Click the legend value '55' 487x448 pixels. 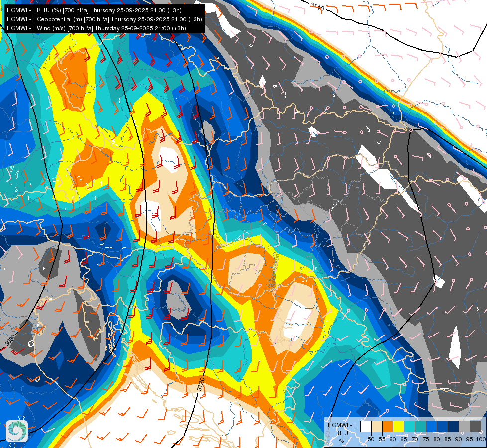[382, 439]
